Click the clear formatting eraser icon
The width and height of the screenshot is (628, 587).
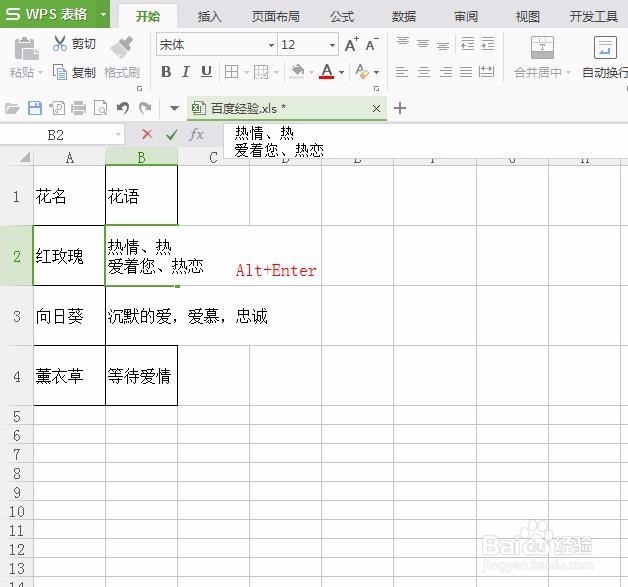(x=362, y=72)
